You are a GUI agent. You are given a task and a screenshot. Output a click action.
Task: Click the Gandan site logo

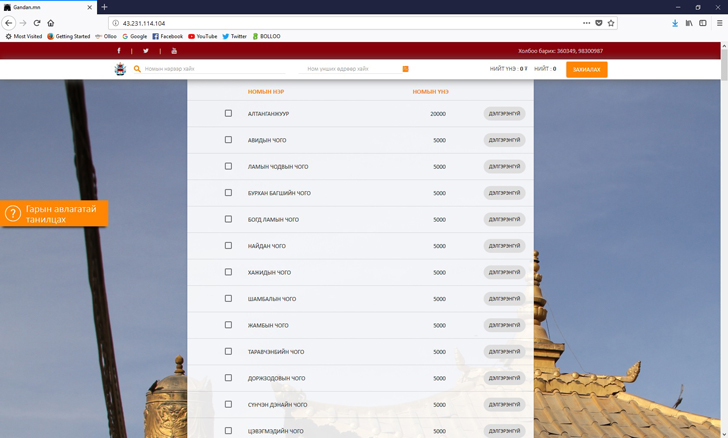[120, 69]
